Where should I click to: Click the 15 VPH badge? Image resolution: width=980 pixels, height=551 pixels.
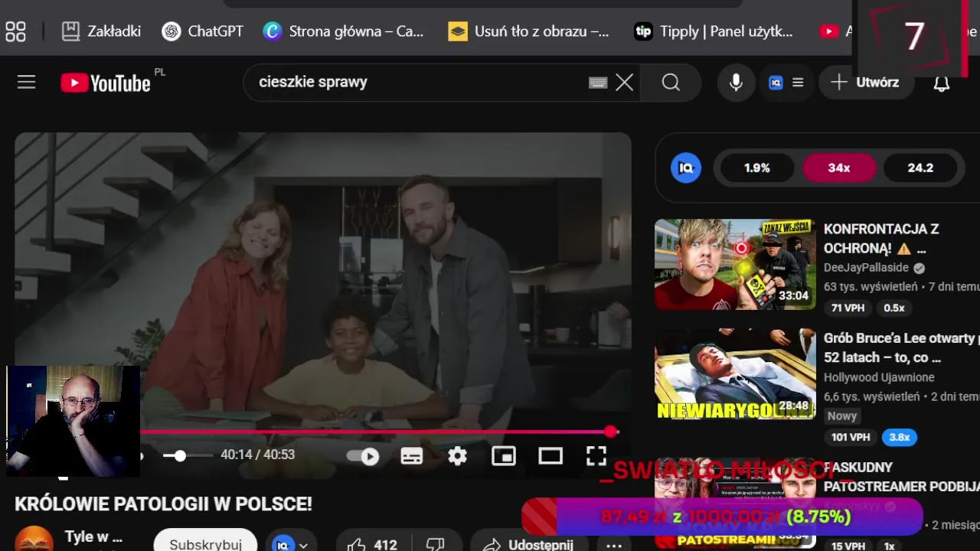coord(848,546)
